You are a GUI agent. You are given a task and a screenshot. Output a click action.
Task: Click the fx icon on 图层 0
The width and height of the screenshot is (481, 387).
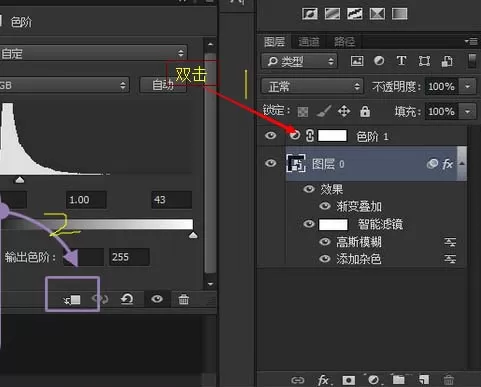(447, 164)
